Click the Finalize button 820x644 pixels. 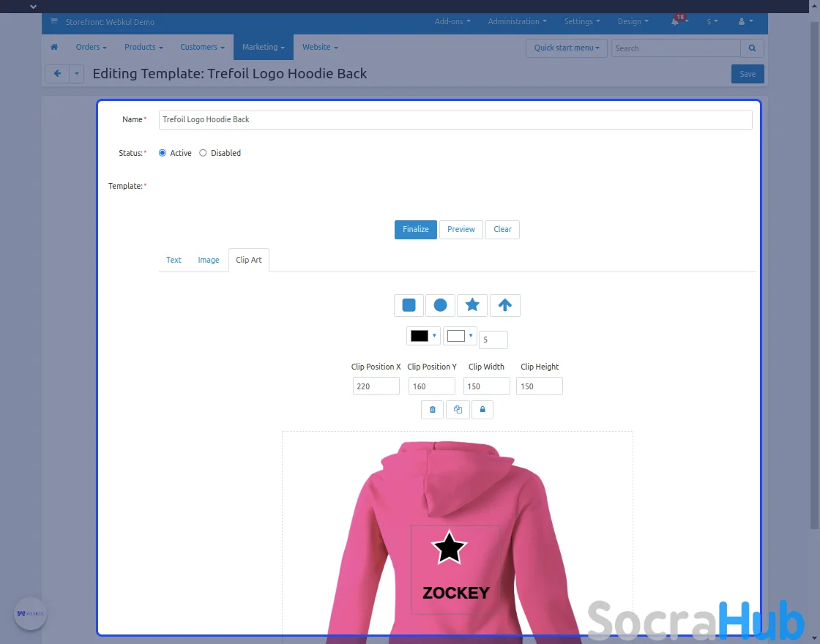pyautogui.click(x=415, y=229)
